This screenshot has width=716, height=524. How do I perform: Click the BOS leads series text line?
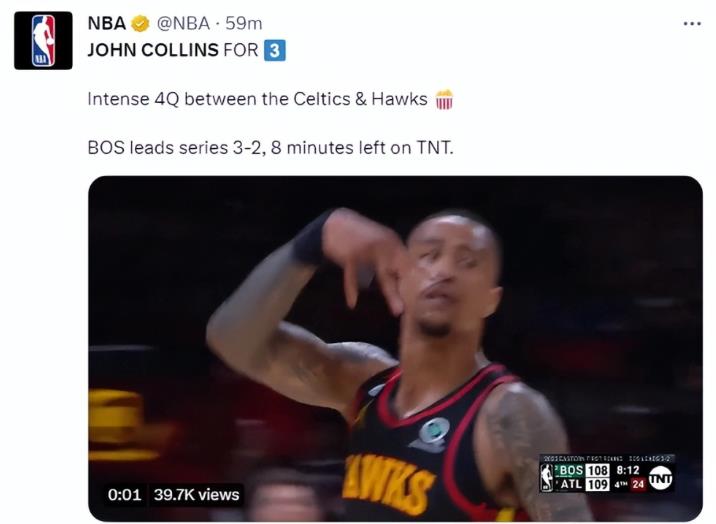tap(270, 148)
